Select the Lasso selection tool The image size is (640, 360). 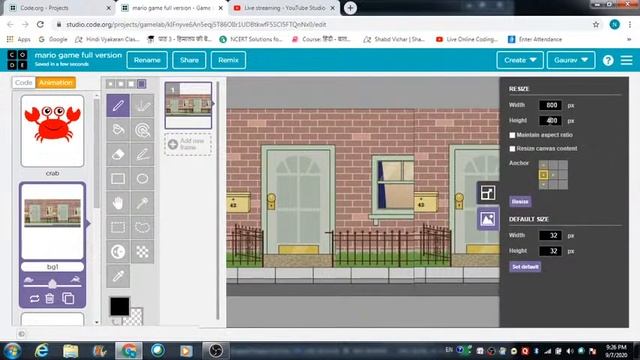pyautogui.click(x=142, y=227)
